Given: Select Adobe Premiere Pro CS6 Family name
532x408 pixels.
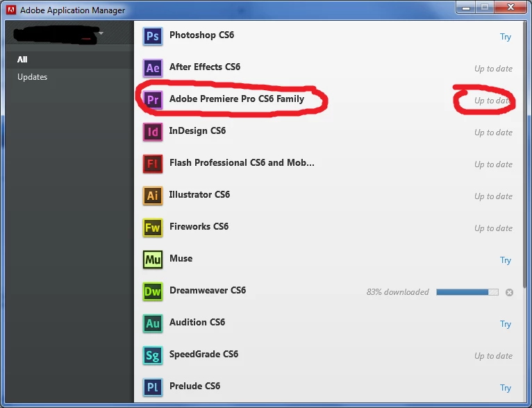Looking at the screenshot, I should [x=236, y=99].
